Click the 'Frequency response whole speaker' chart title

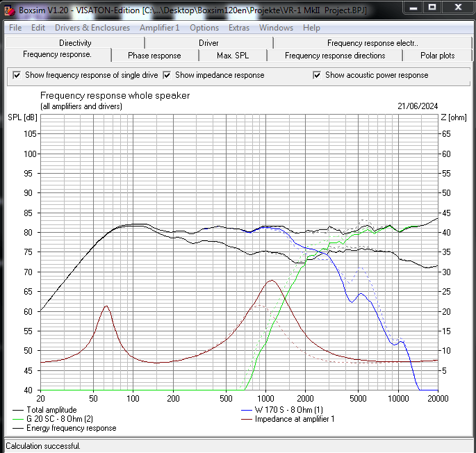115,96
